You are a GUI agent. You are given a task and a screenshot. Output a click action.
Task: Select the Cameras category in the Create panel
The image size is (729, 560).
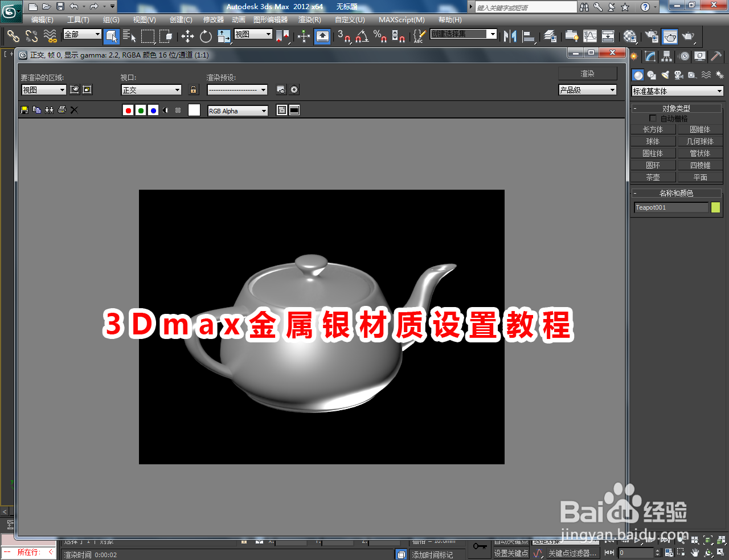(x=679, y=75)
